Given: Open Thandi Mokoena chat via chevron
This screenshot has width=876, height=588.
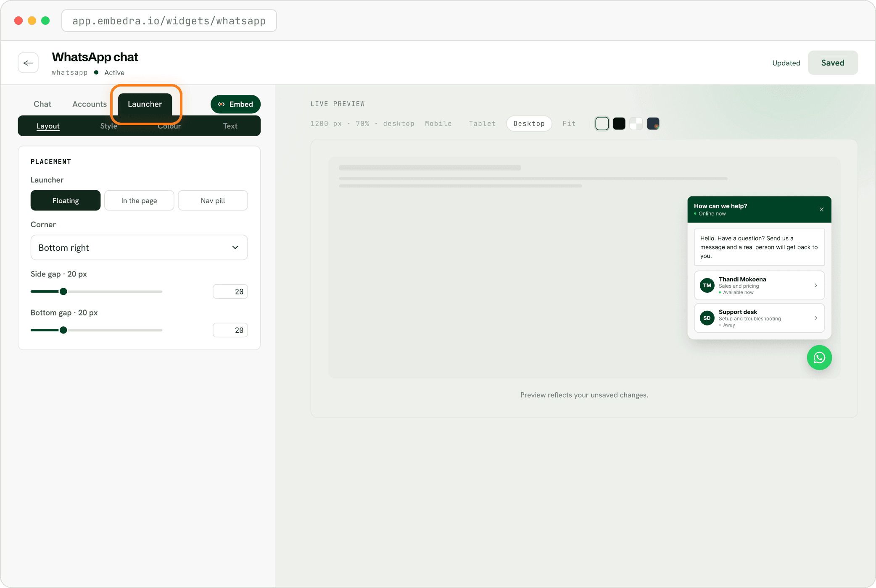Looking at the screenshot, I should (x=816, y=285).
